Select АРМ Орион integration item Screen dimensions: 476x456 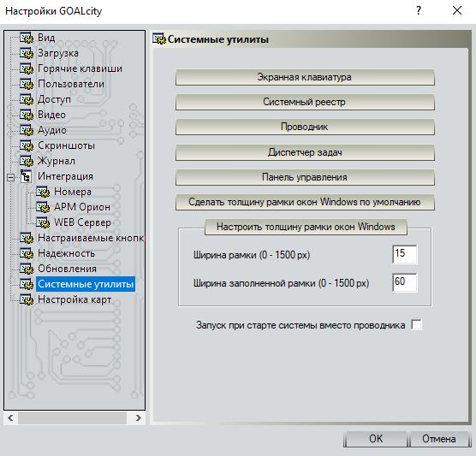82,207
